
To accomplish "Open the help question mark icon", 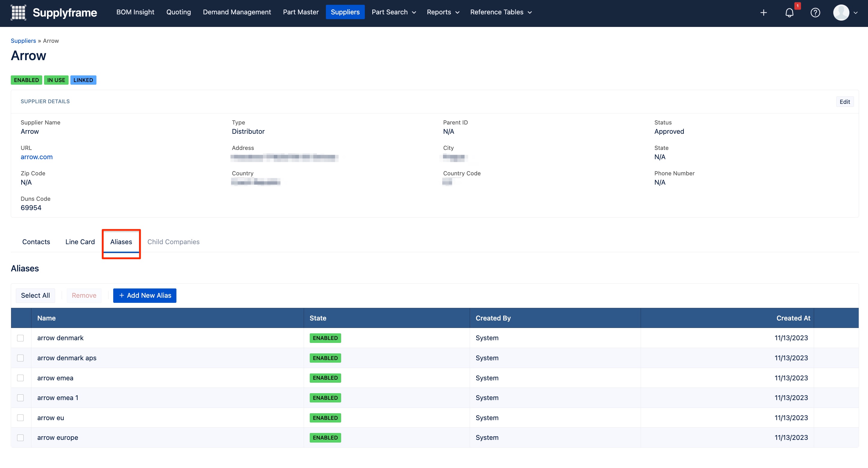I will click(x=815, y=13).
